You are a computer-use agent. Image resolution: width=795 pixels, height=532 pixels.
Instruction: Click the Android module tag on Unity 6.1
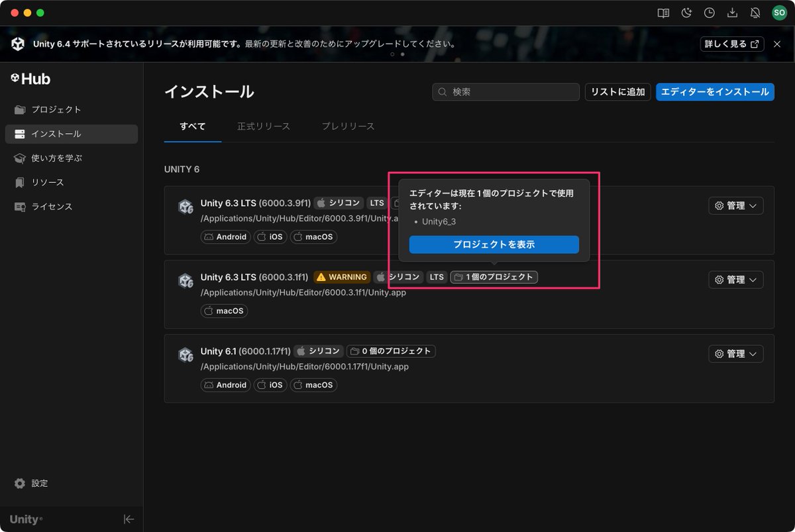[x=225, y=385]
